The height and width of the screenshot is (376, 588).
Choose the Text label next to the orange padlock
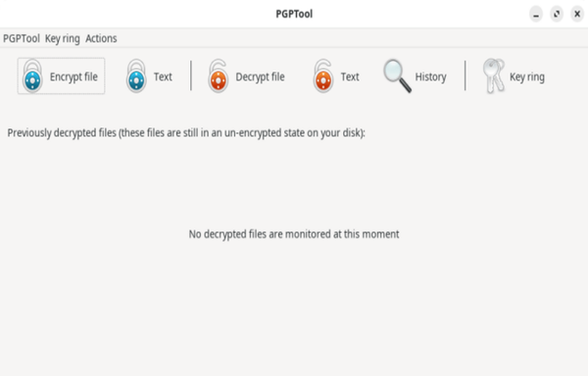click(350, 76)
